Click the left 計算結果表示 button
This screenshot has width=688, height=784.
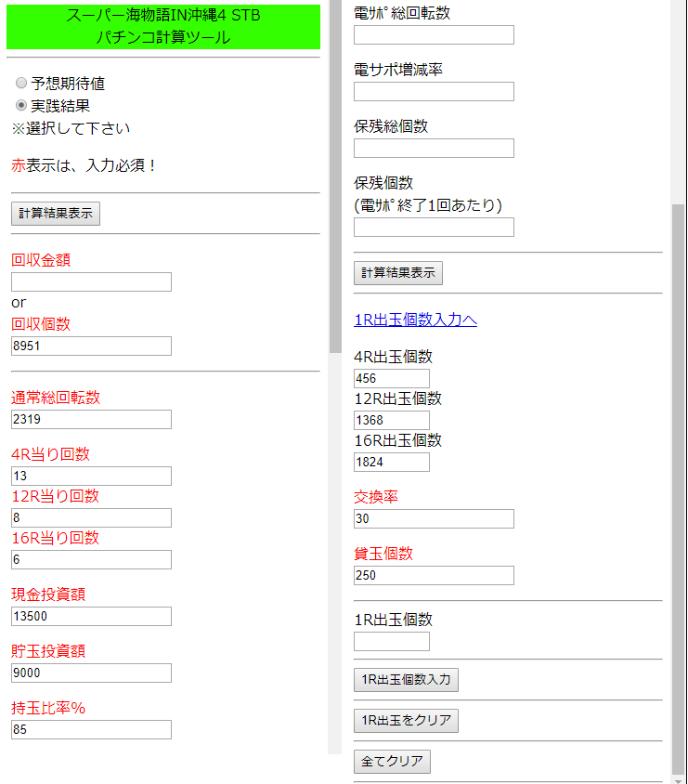[56, 214]
